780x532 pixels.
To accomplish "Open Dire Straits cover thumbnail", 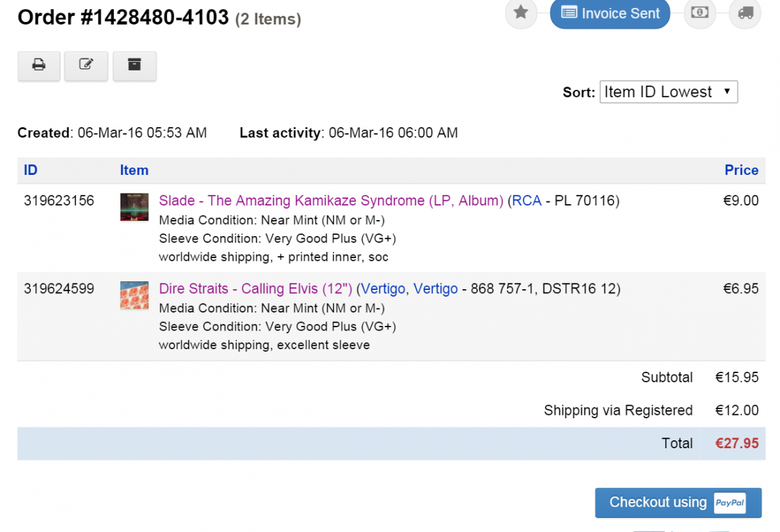I will [x=134, y=295].
